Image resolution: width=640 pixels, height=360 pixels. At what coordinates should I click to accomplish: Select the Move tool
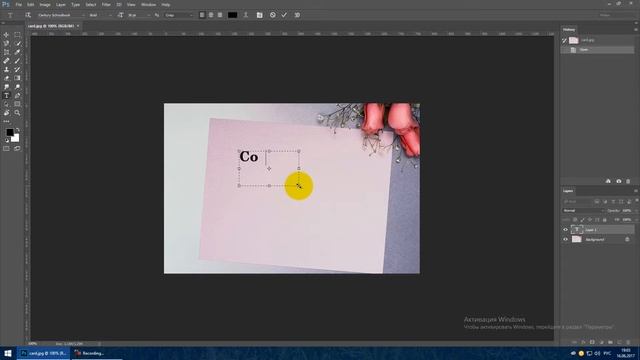(6, 35)
